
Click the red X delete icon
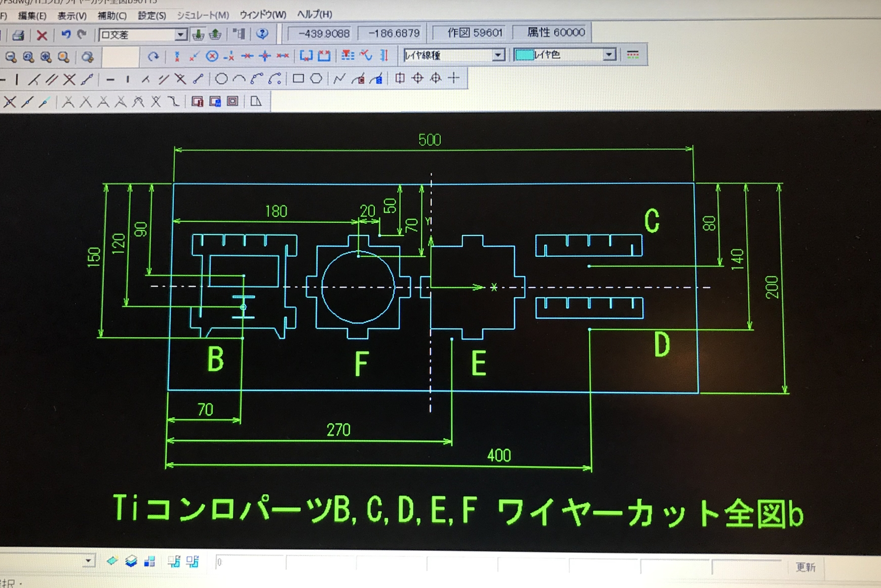click(x=42, y=35)
